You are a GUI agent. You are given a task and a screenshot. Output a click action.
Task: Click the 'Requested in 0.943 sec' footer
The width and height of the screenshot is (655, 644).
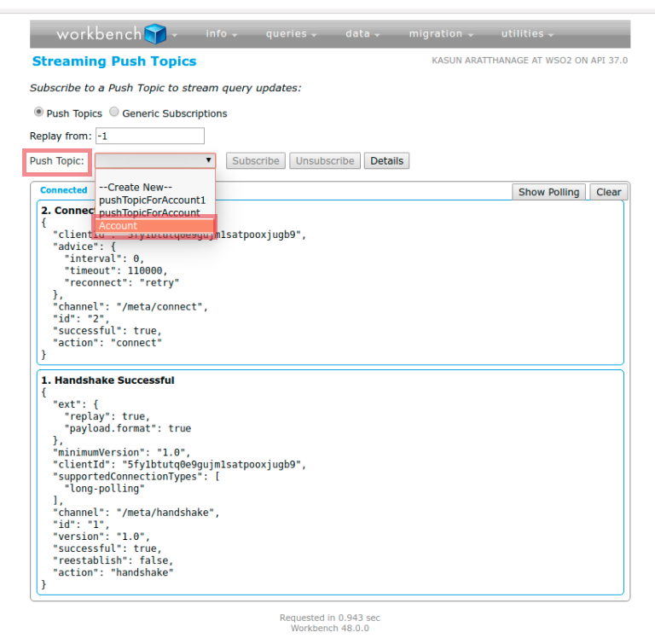[330, 618]
